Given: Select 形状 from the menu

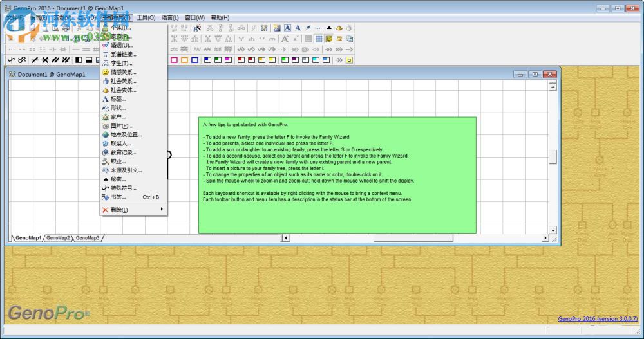Looking at the screenshot, I should pos(133,108).
